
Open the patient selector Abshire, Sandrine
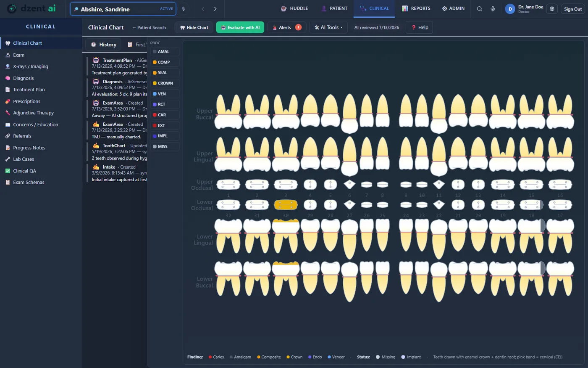tap(123, 9)
